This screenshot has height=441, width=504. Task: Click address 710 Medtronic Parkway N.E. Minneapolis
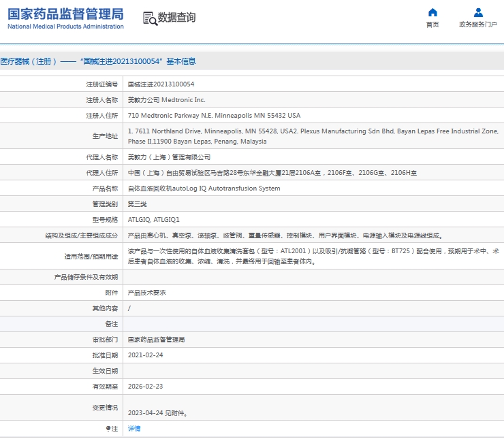click(x=214, y=116)
